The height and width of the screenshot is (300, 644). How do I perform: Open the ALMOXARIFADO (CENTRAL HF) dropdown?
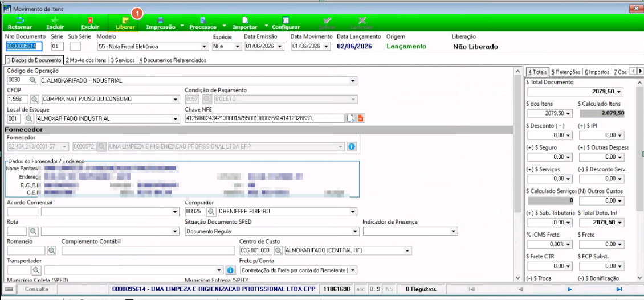(407, 250)
